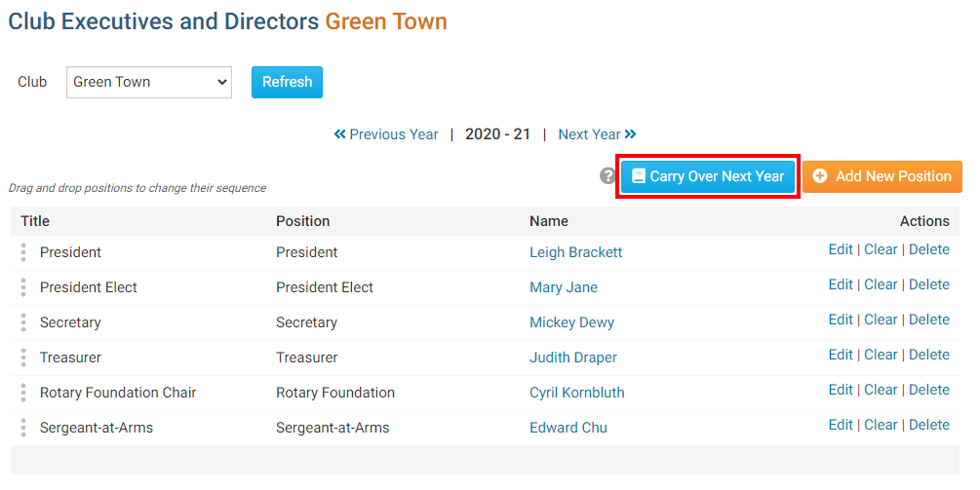Open the Club dropdown showing Green Town

(x=149, y=82)
